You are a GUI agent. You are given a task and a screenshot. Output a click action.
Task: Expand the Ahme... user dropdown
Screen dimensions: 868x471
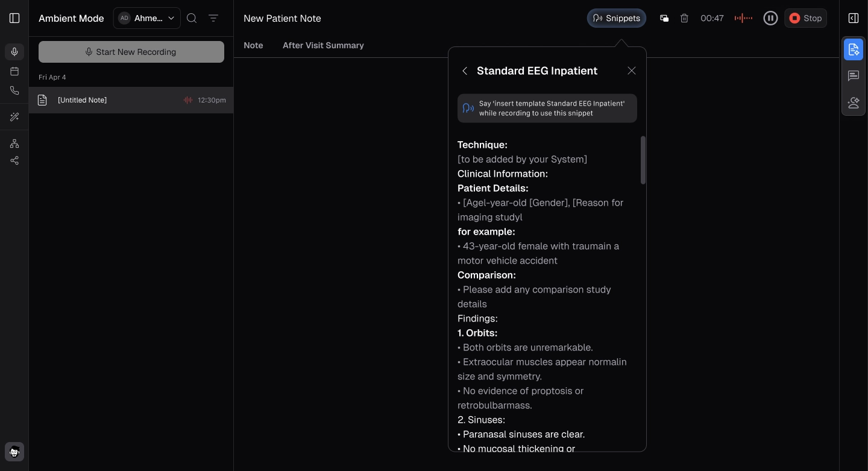click(x=147, y=18)
